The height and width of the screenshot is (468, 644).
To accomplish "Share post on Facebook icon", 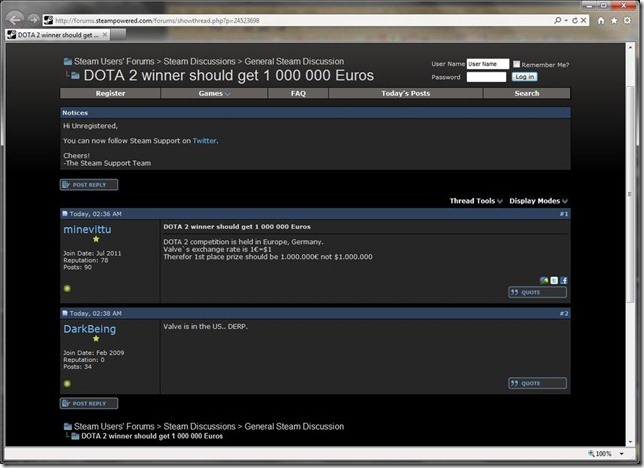I will (564, 280).
